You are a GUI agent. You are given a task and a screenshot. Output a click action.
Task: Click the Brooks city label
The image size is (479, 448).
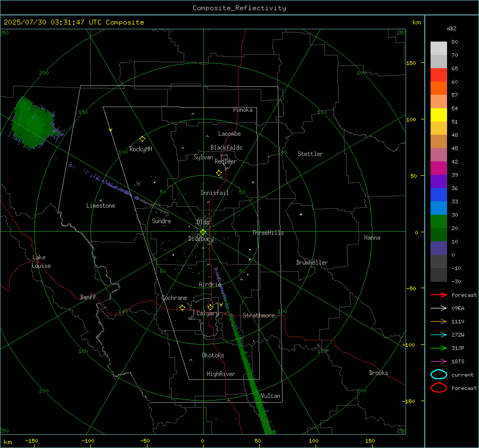378,373
